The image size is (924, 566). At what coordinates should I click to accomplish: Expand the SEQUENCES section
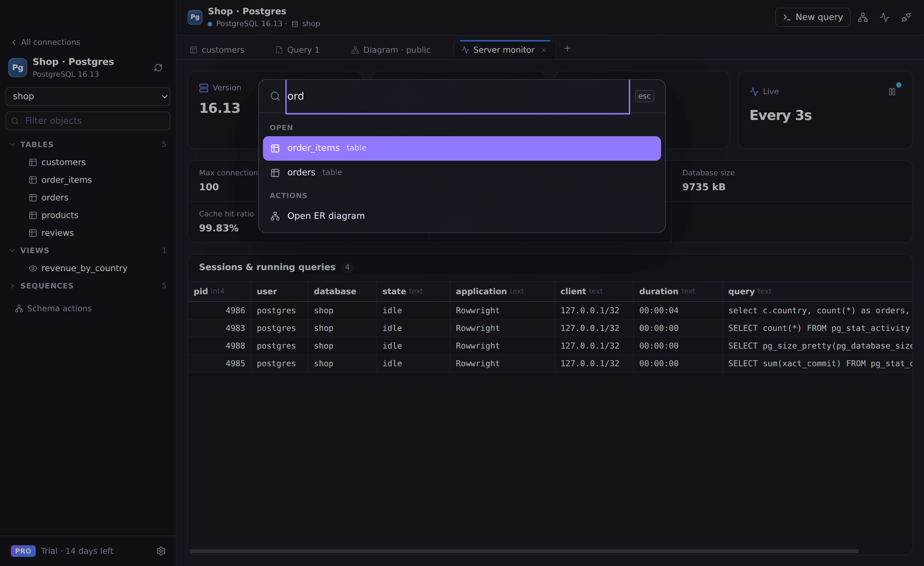click(x=12, y=286)
